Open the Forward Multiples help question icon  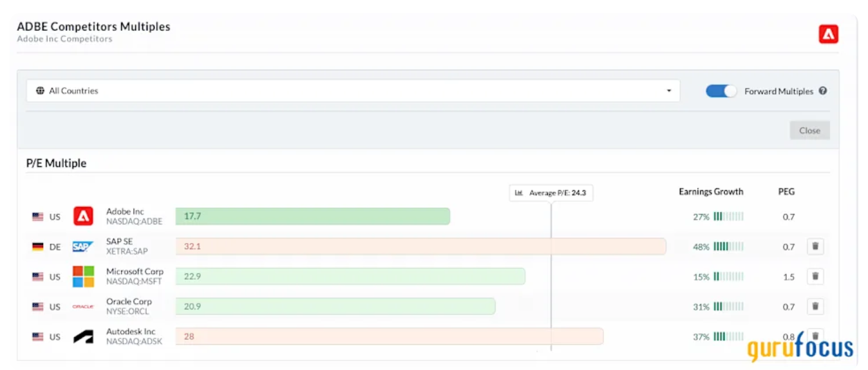(x=822, y=91)
